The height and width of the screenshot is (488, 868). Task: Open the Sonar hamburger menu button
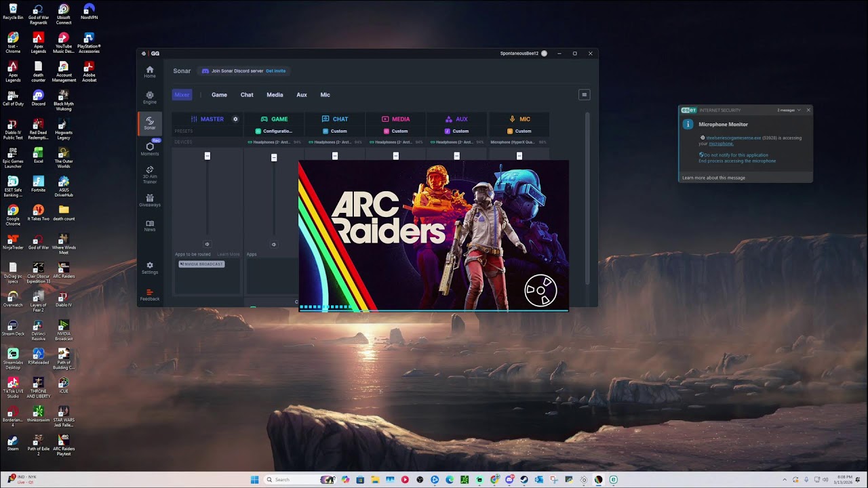pyautogui.click(x=585, y=95)
